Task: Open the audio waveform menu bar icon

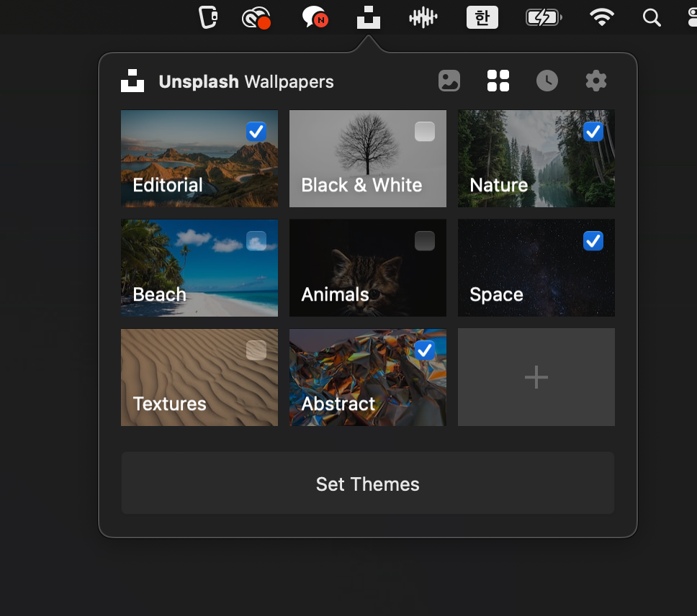Action: point(423,18)
